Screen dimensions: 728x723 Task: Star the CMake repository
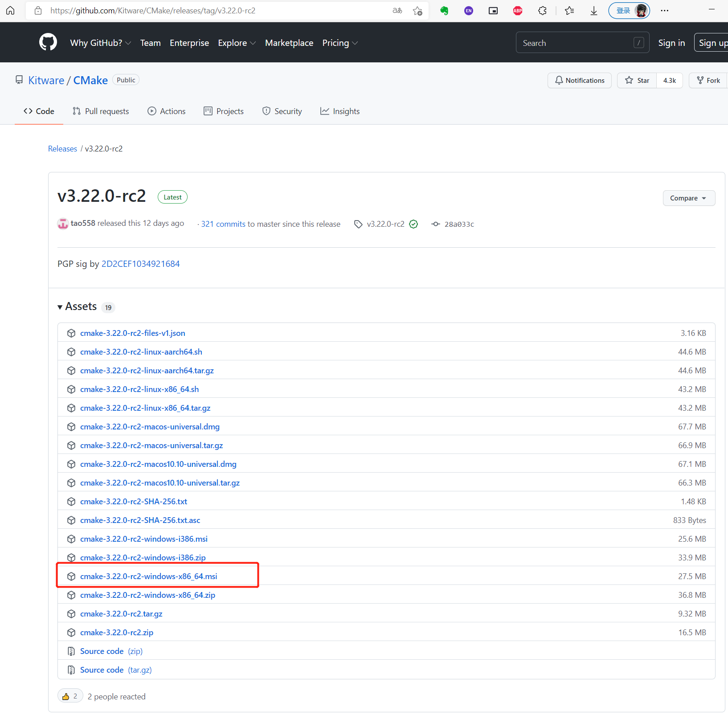636,80
